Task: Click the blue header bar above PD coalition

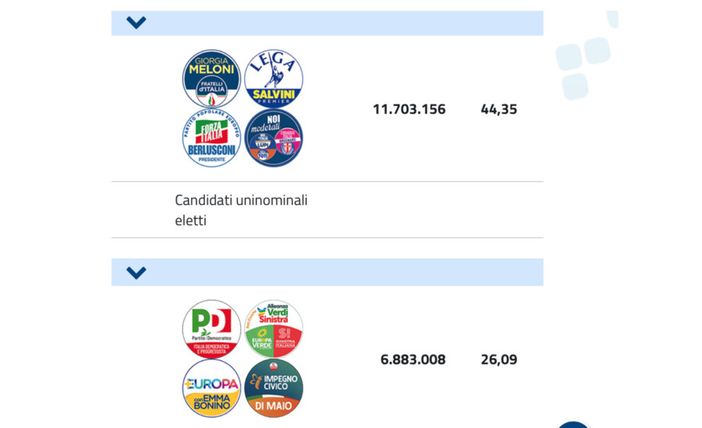Action: [340, 272]
